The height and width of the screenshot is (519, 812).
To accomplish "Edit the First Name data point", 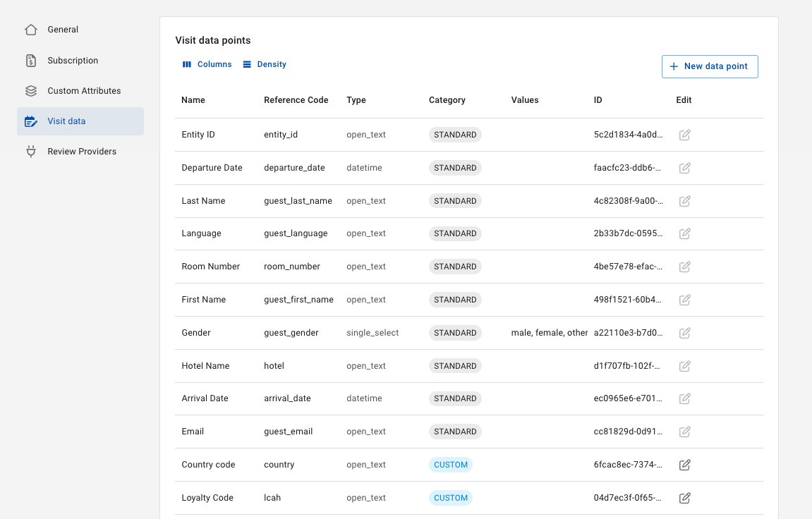I will (x=684, y=300).
